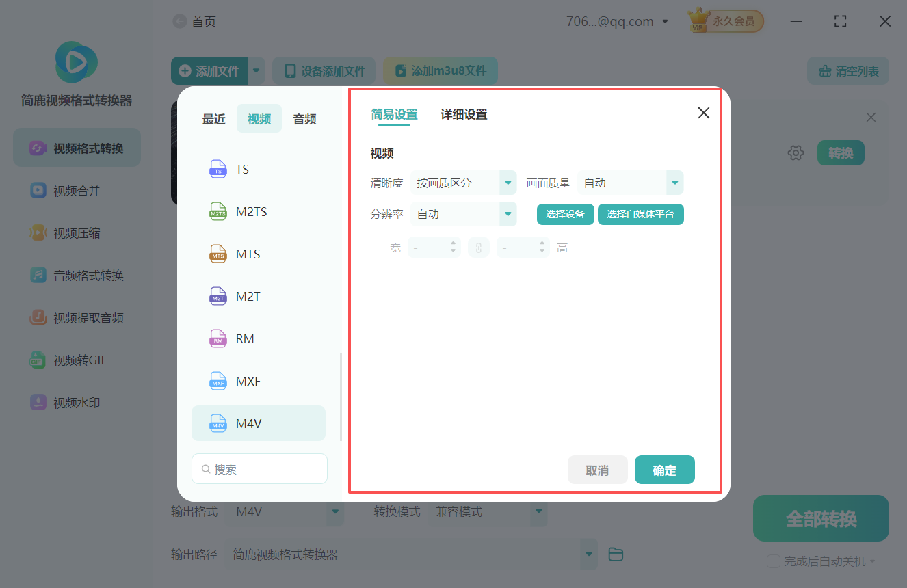
Task: Click the format search field
Action: tap(260, 469)
